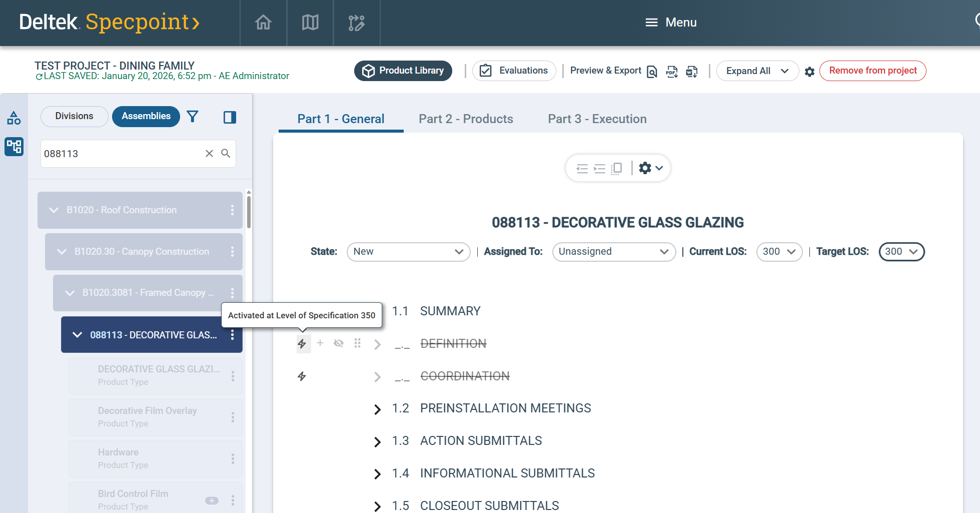Click the plus icon on DEFINITION row

(x=320, y=343)
